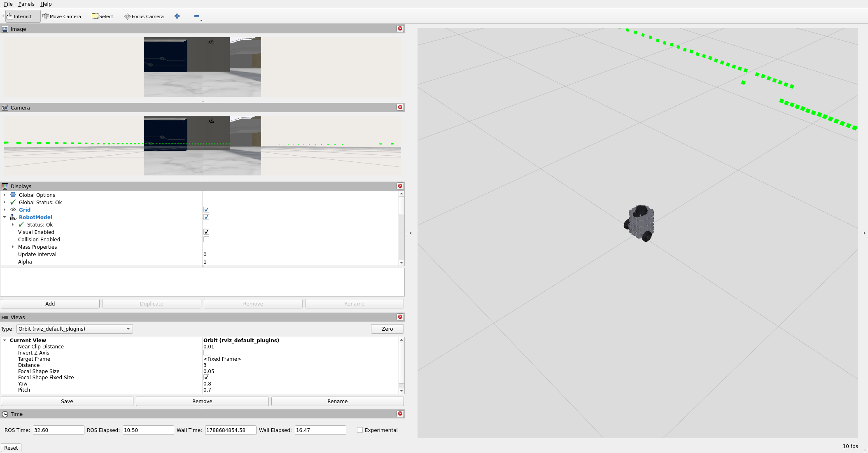The image size is (868, 453).
Task: Uncheck Visual Enabled for RobotModel
Action: point(206,232)
